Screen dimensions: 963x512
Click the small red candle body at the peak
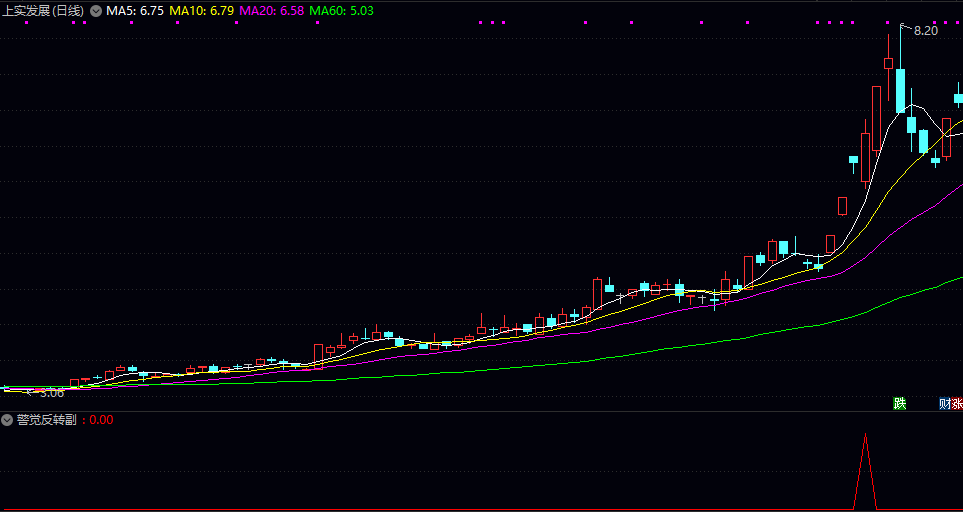pyautogui.click(x=888, y=63)
